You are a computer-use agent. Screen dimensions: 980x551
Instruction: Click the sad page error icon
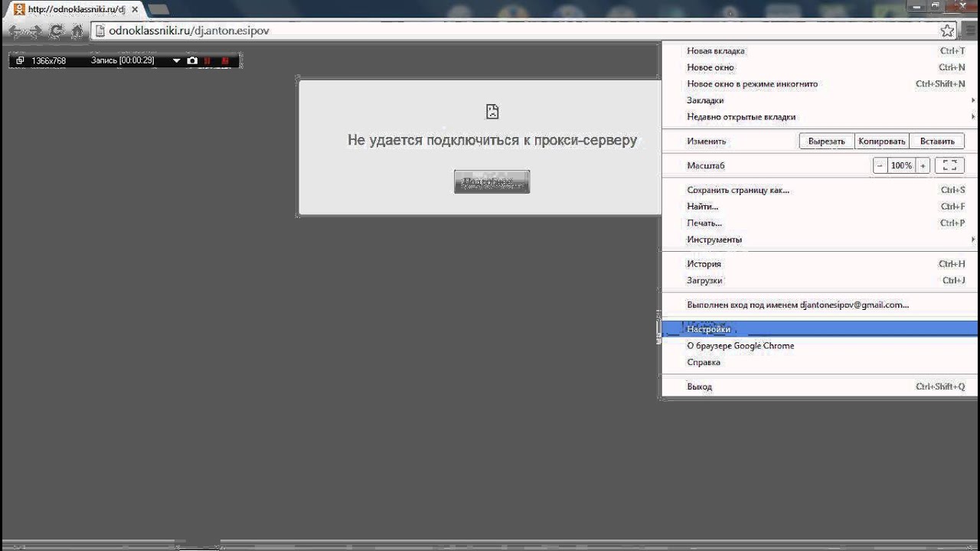coord(492,112)
